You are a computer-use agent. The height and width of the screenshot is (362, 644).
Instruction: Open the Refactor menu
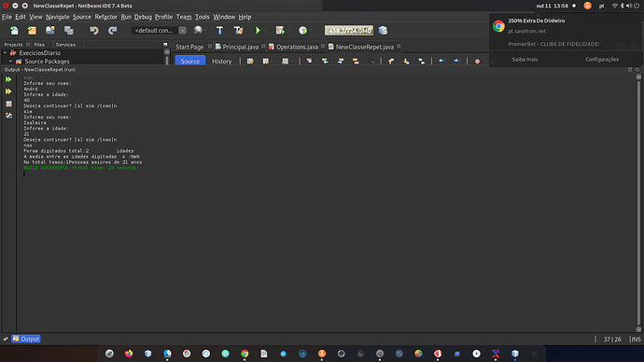[x=106, y=17]
